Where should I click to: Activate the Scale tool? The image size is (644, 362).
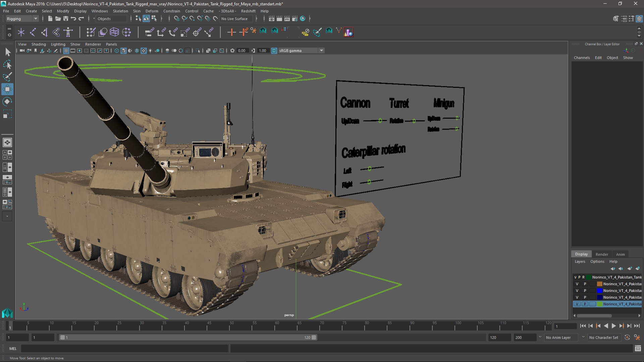coord(7,114)
